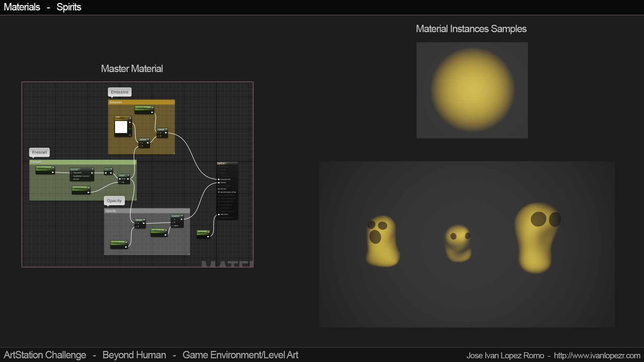Click the Normal input pin on result node
The width and height of the screenshot is (644, 362).
click(x=219, y=189)
